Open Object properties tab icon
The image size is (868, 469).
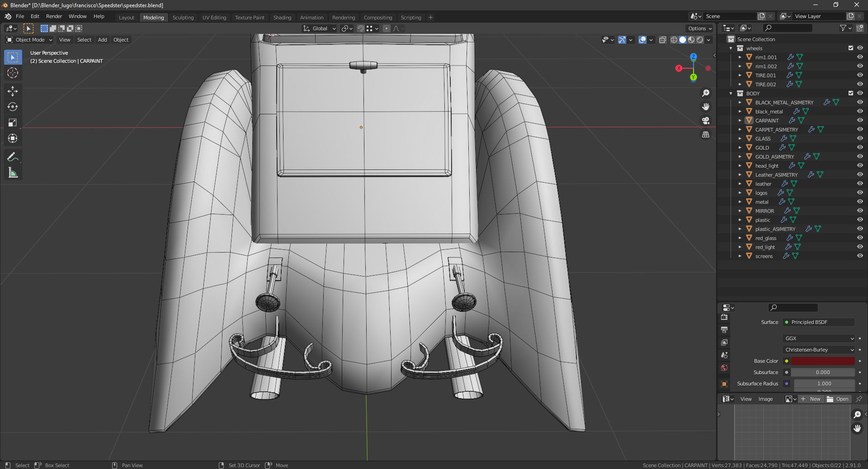coord(724,384)
